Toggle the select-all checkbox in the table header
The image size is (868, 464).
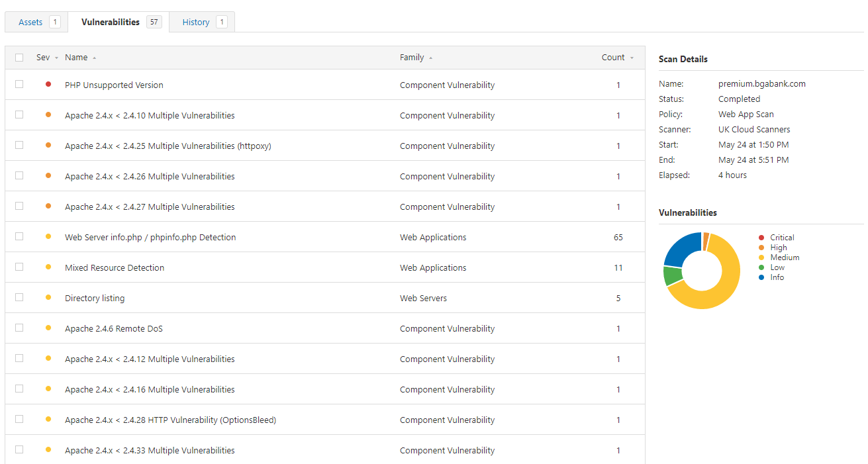[x=19, y=58]
